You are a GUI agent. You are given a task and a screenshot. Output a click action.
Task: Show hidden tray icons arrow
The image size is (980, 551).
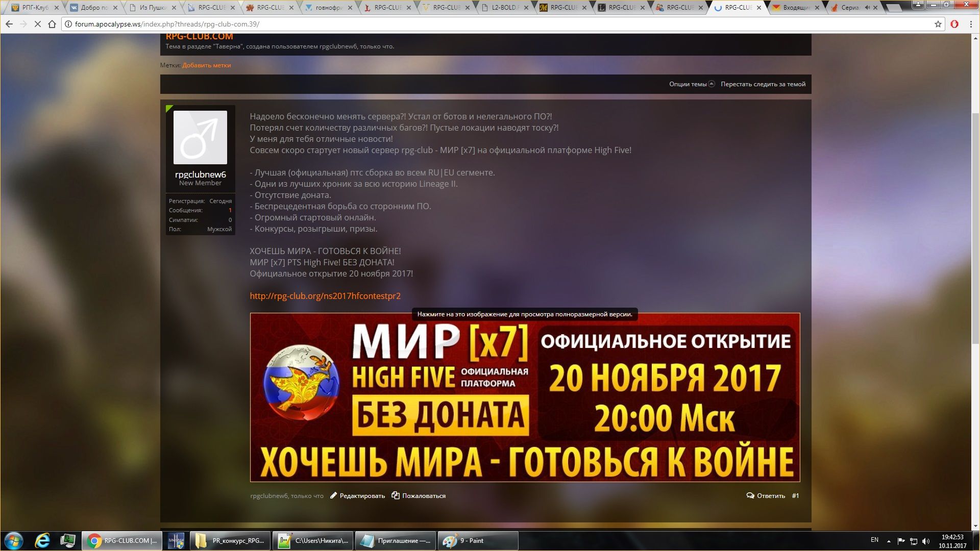(x=889, y=541)
